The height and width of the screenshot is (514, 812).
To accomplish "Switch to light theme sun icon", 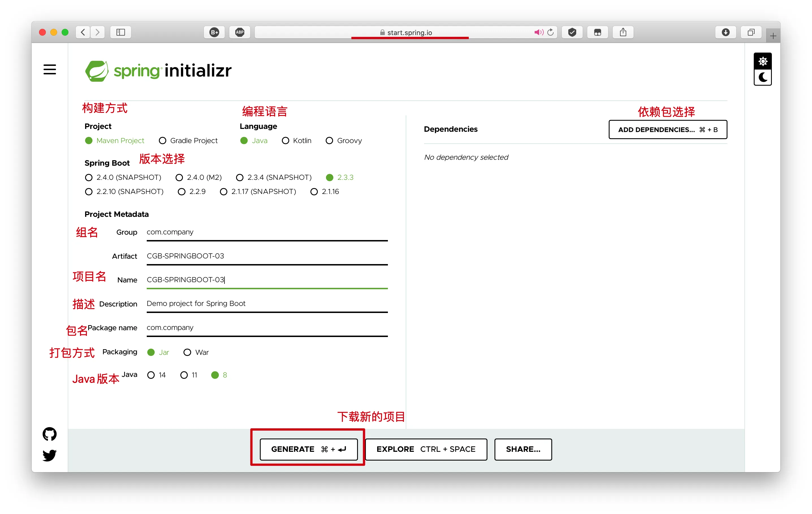I will pos(763,61).
